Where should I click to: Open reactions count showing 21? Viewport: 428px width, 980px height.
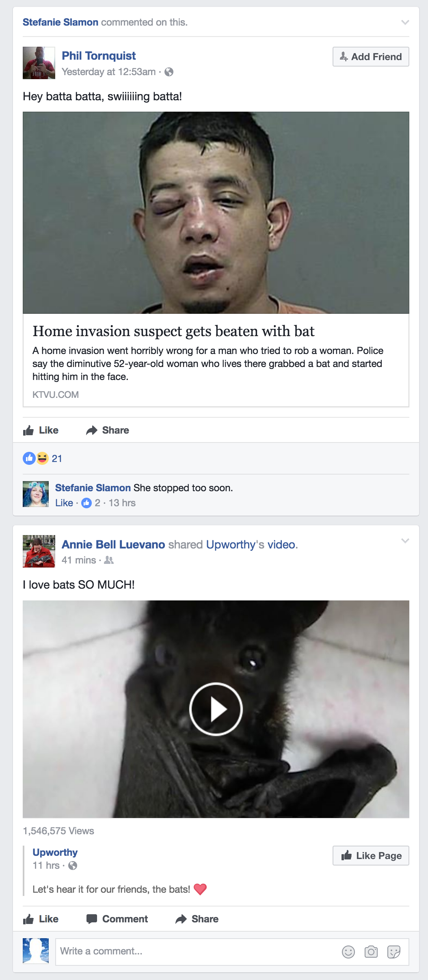42,458
